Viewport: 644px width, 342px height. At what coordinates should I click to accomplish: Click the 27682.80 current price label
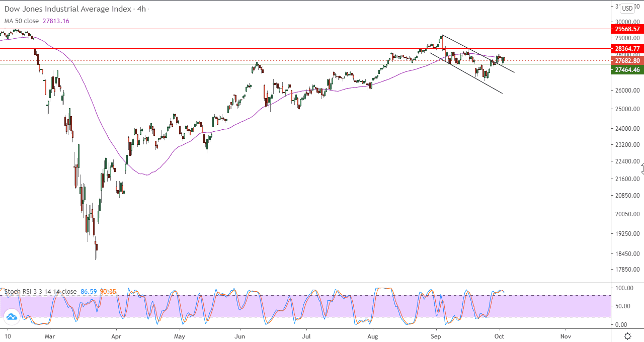coord(627,60)
